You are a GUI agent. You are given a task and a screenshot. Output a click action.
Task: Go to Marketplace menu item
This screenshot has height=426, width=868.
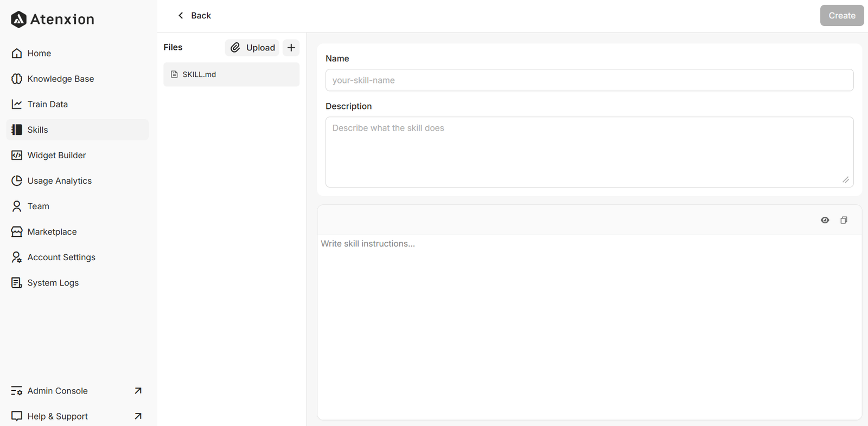[x=78, y=231]
